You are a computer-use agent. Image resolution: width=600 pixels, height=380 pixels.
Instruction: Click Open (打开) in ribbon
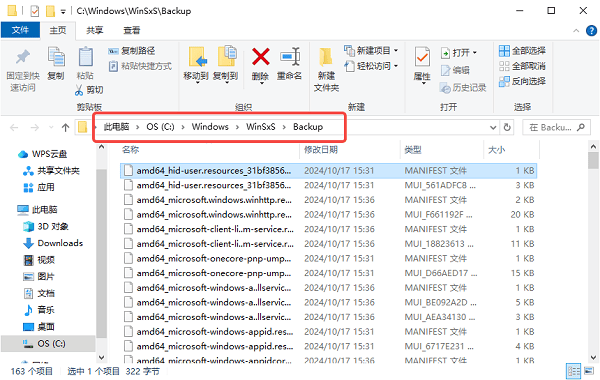459,53
